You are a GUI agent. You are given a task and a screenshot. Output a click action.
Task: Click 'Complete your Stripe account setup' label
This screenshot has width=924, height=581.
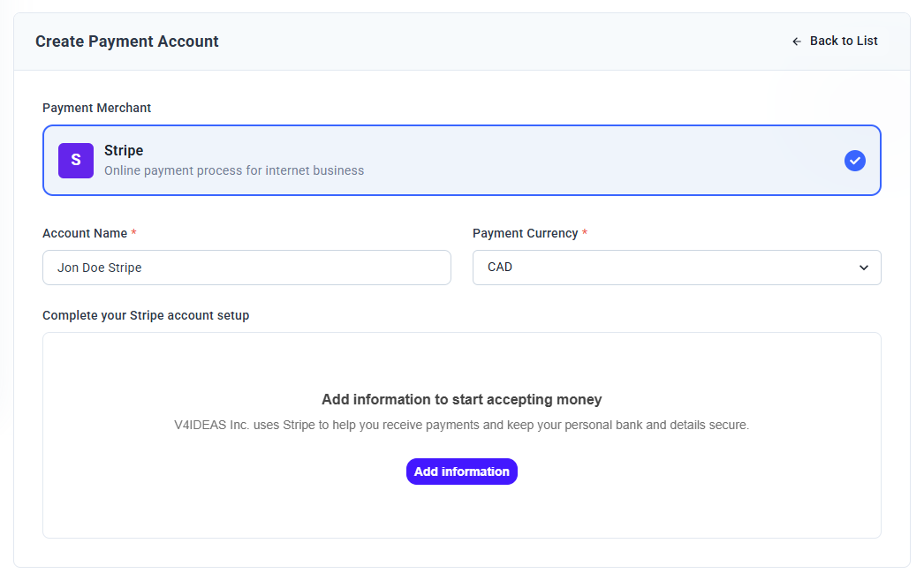146,315
